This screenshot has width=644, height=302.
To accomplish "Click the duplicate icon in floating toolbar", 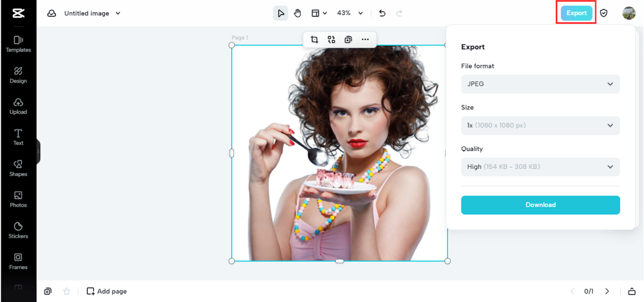I will pos(348,39).
